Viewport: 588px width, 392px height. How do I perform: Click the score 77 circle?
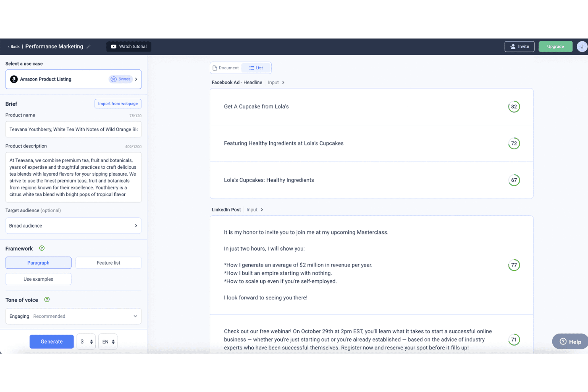514,265
